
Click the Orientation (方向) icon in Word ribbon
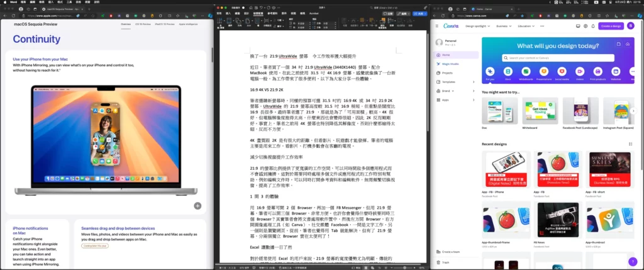(x=238, y=21)
